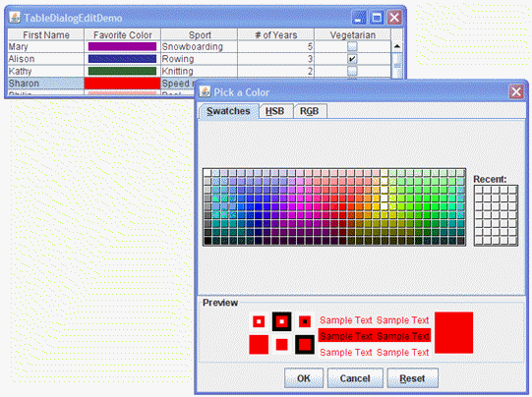Viewport: 532px width, 397px height.
Task: Click the Java icon in TableDialogEditDemo title bar
Action: [14, 18]
